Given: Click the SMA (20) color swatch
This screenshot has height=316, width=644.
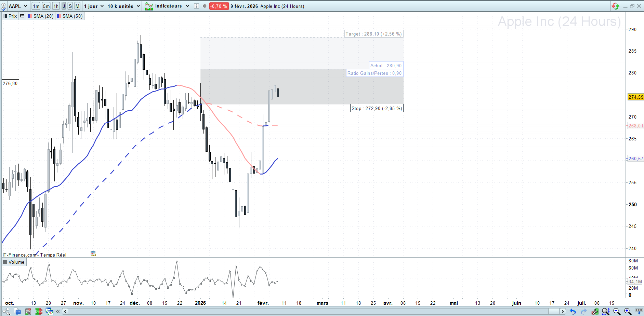Looking at the screenshot, I should [30, 16].
